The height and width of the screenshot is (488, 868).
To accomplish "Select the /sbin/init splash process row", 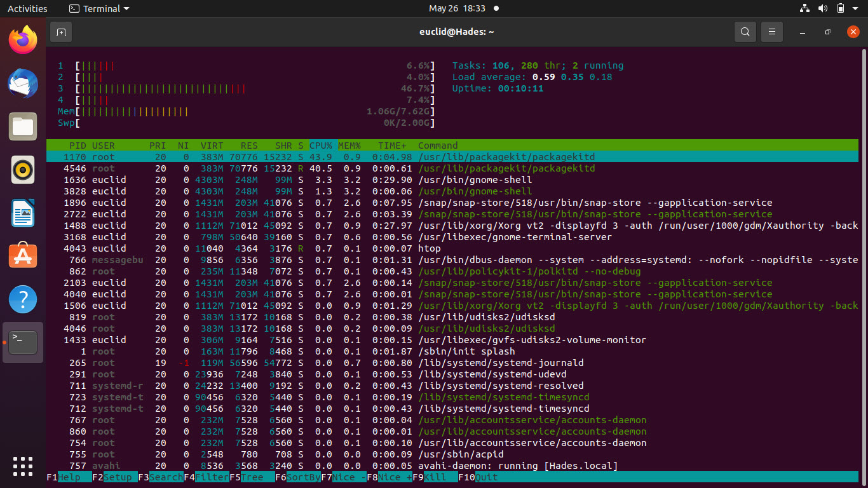I will pos(452,351).
